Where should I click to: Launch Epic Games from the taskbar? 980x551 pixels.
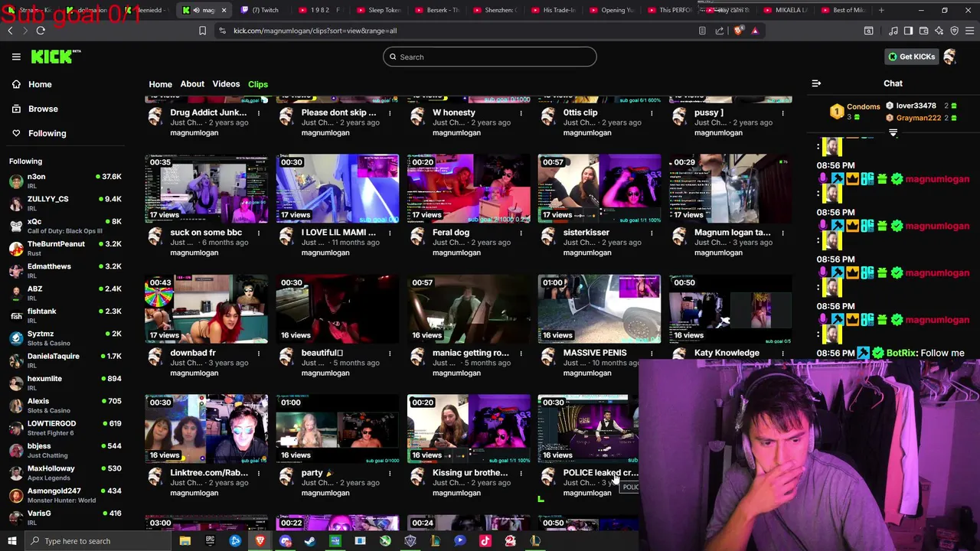pos(210,541)
